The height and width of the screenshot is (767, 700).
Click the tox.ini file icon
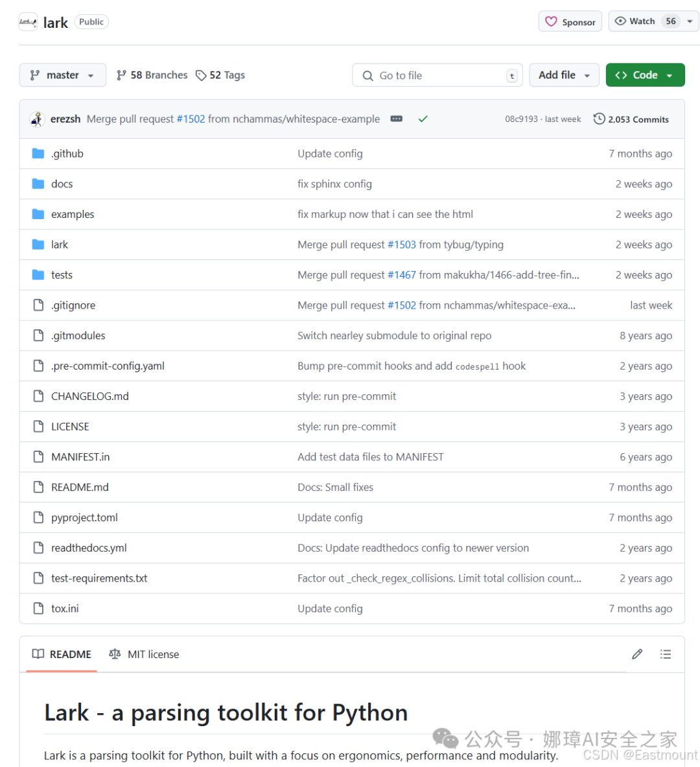pos(38,609)
